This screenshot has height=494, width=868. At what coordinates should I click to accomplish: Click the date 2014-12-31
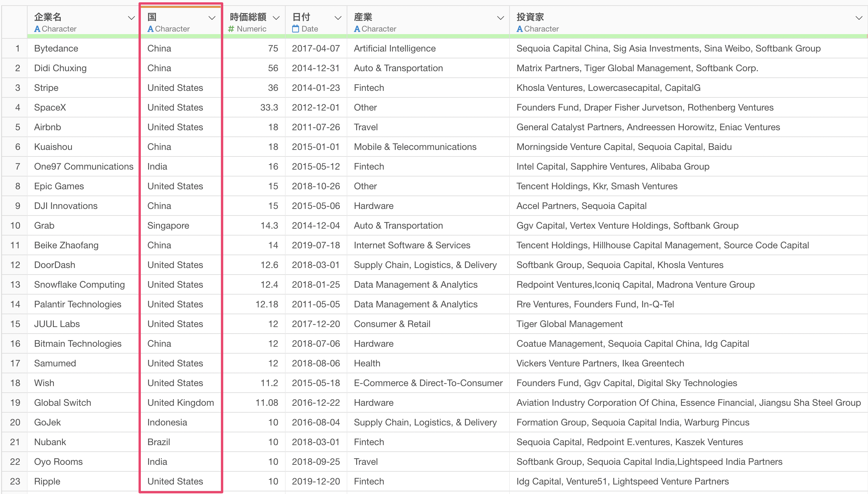(x=316, y=68)
